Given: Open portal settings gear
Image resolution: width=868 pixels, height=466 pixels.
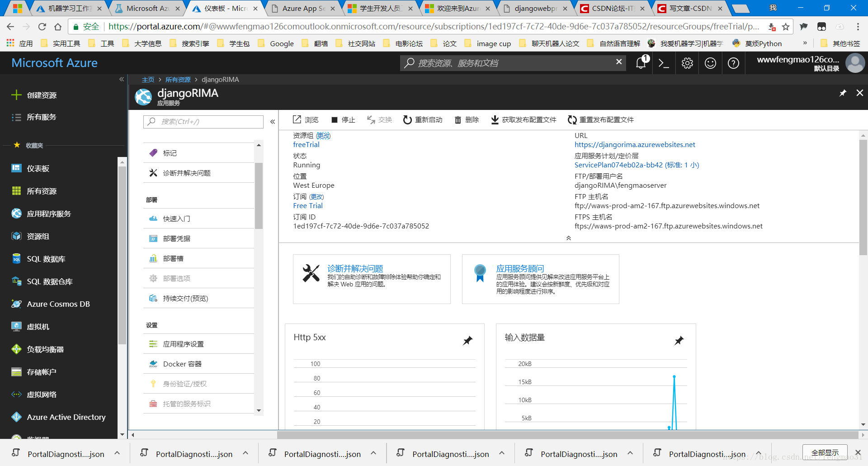Looking at the screenshot, I should (x=687, y=63).
